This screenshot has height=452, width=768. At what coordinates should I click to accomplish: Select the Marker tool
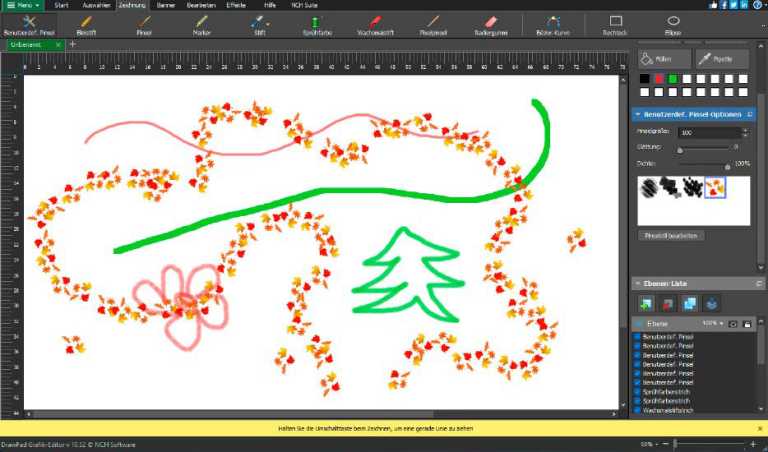202,24
